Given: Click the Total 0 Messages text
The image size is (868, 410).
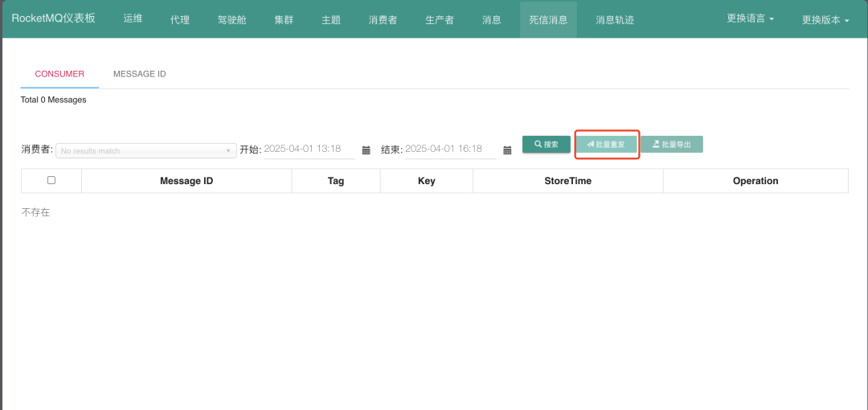Looking at the screenshot, I should point(54,100).
